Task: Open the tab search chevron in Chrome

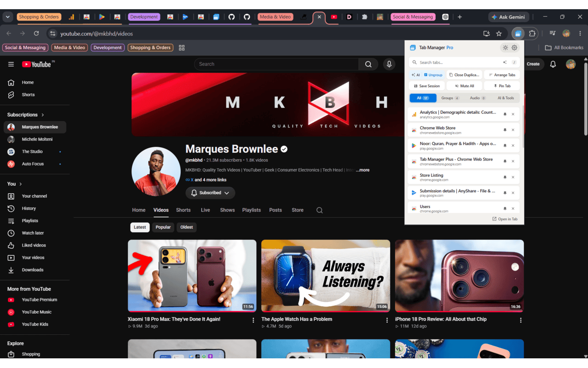Action: point(7,17)
